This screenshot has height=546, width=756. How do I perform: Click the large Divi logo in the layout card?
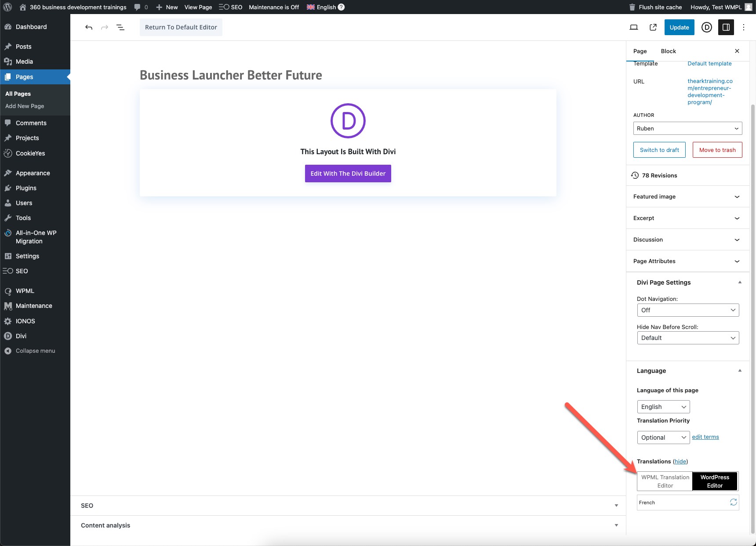pos(348,121)
